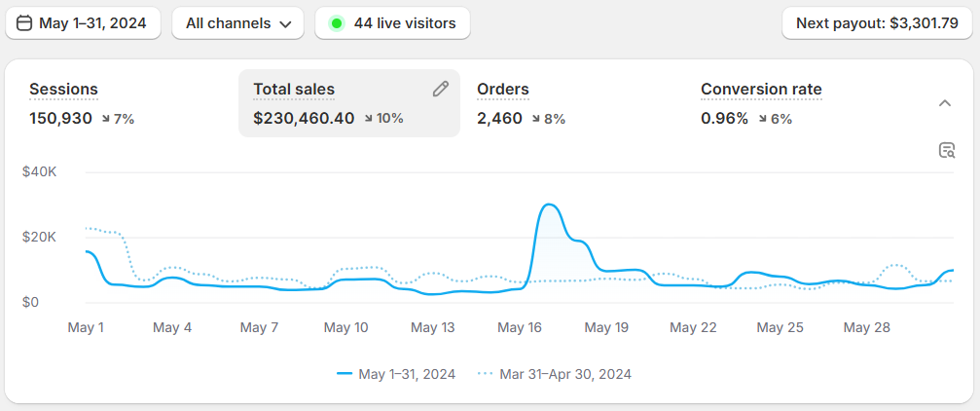The height and width of the screenshot is (411, 980).
Task: Click the sales peak near May 17
Action: click(549, 205)
